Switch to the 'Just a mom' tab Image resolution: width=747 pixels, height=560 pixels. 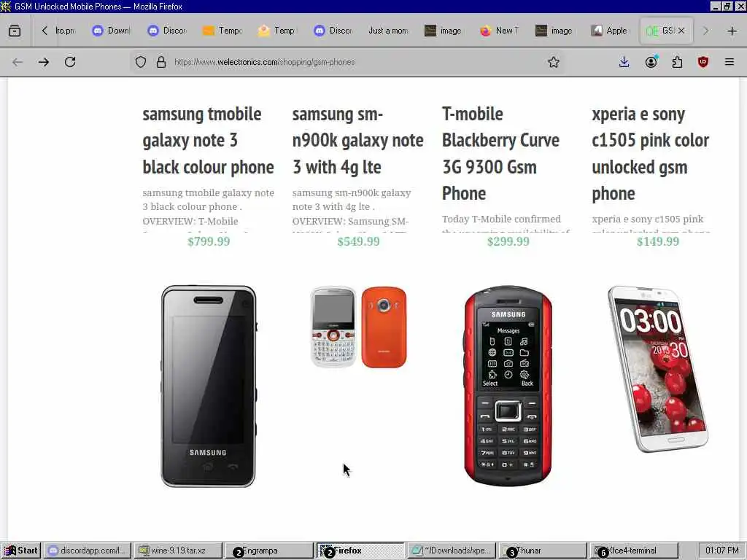coord(388,31)
